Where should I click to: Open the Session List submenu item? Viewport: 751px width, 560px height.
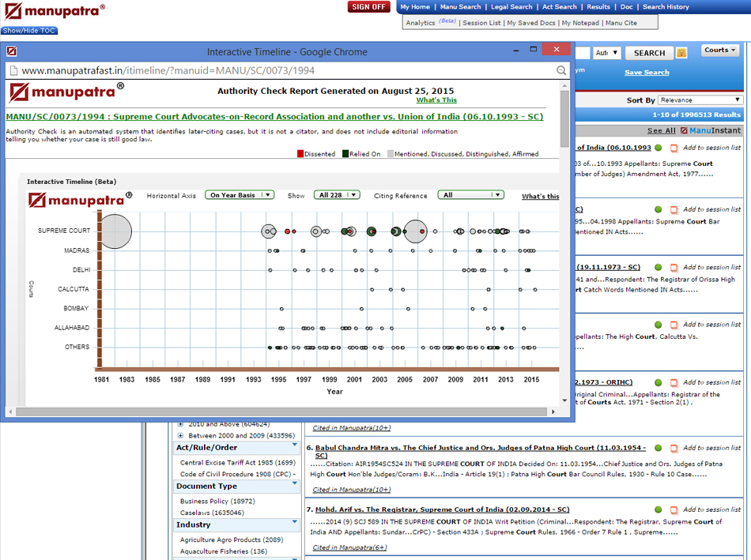point(481,23)
